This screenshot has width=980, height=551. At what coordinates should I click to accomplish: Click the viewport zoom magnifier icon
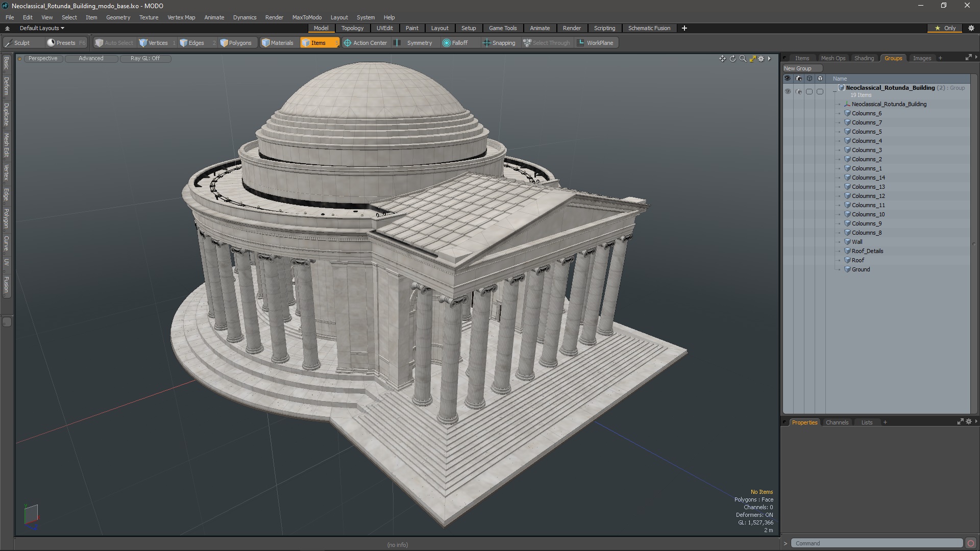click(743, 59)
